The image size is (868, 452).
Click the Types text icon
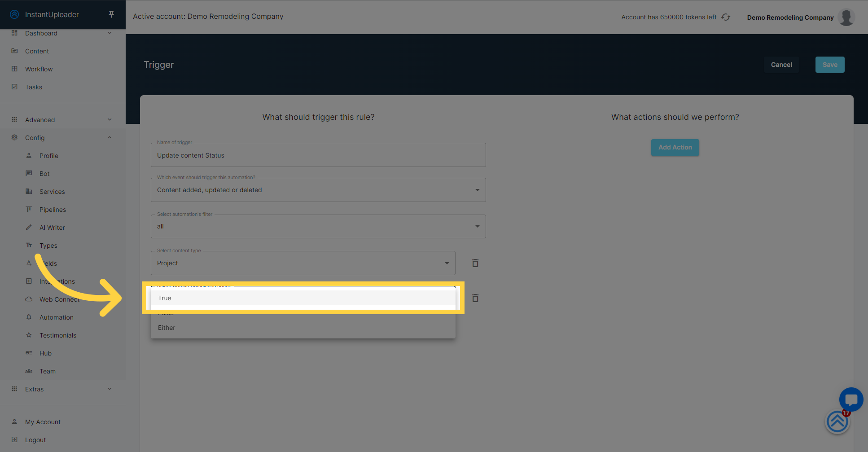(29, 246)
